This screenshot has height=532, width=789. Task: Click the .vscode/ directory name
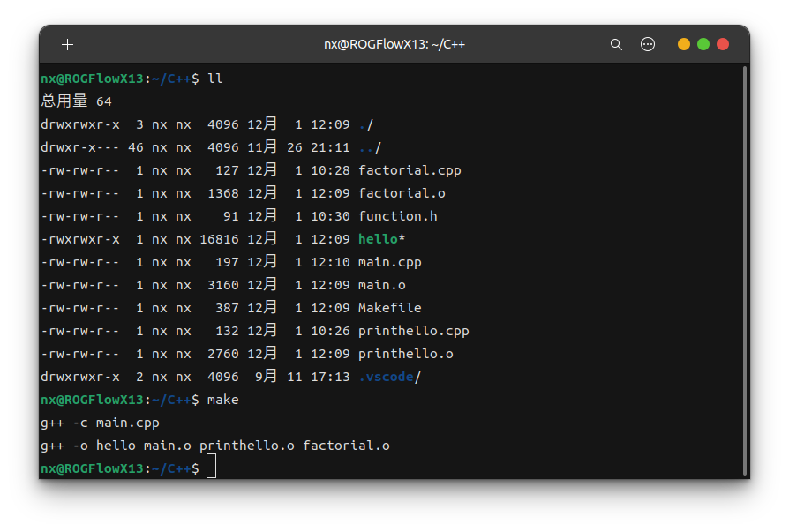pos(389,377)
